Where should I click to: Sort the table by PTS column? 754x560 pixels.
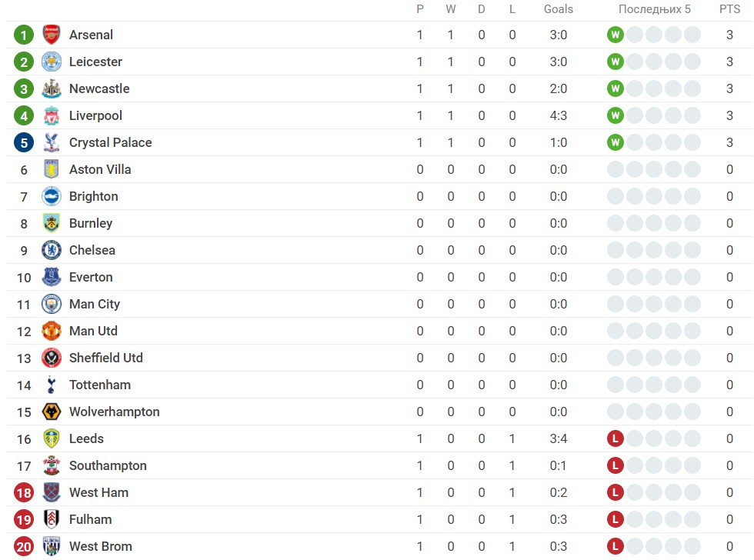coord(729,9)
